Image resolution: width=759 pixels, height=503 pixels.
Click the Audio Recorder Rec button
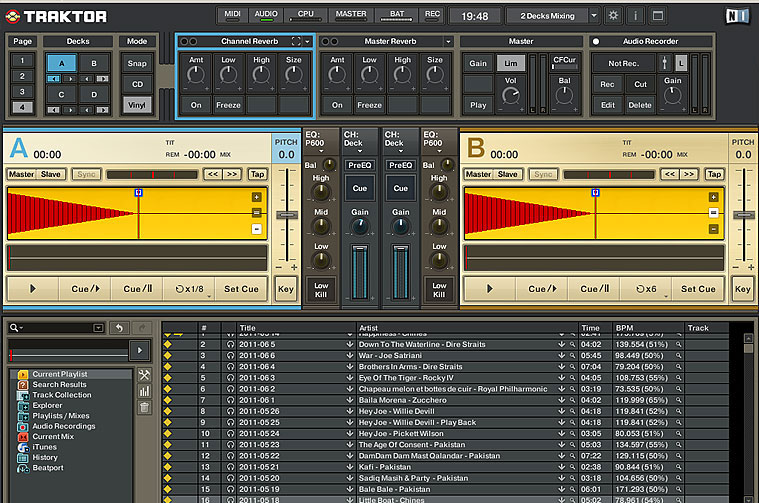(607, 84)
